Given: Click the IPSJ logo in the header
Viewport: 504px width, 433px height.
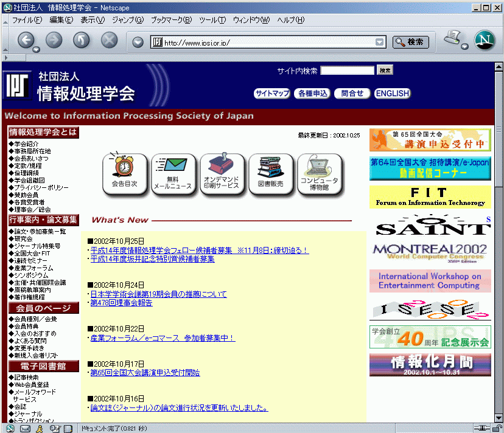Looking at the screenshot, I should tap(16, 85).
